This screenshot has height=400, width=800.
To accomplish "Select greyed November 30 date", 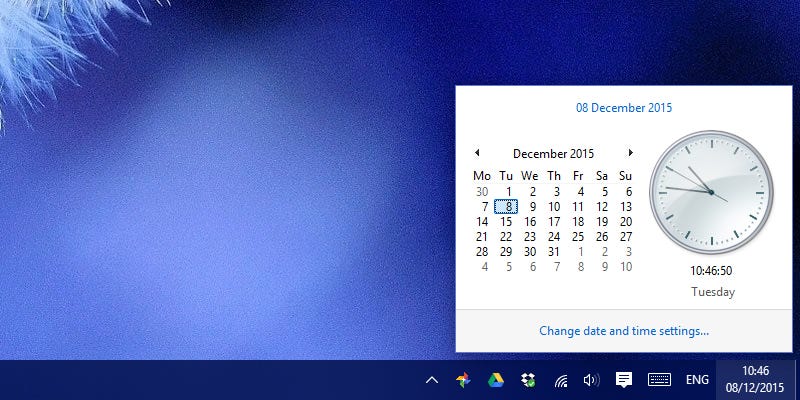I will click(x=482, y=192).
